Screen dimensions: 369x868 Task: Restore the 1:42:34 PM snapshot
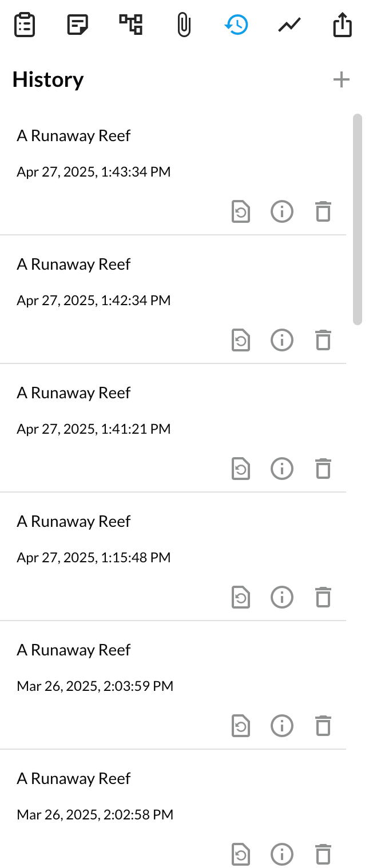241,340
